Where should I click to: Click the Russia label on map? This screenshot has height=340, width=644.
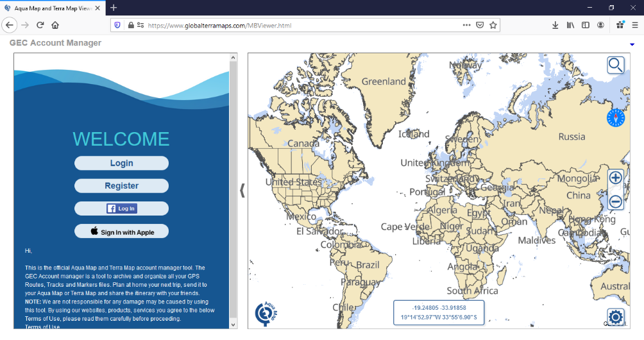point(572,137)
